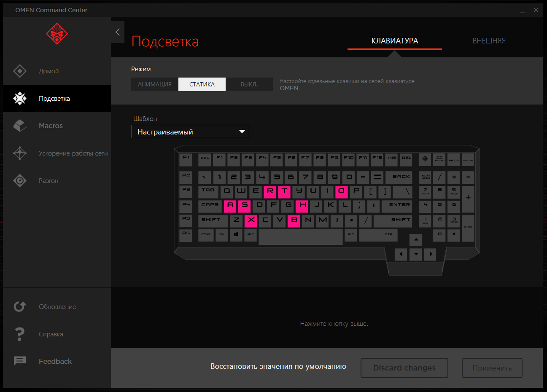Select the СТАТИКА mode option
The image size is (547, 392).
coord(202,84)
